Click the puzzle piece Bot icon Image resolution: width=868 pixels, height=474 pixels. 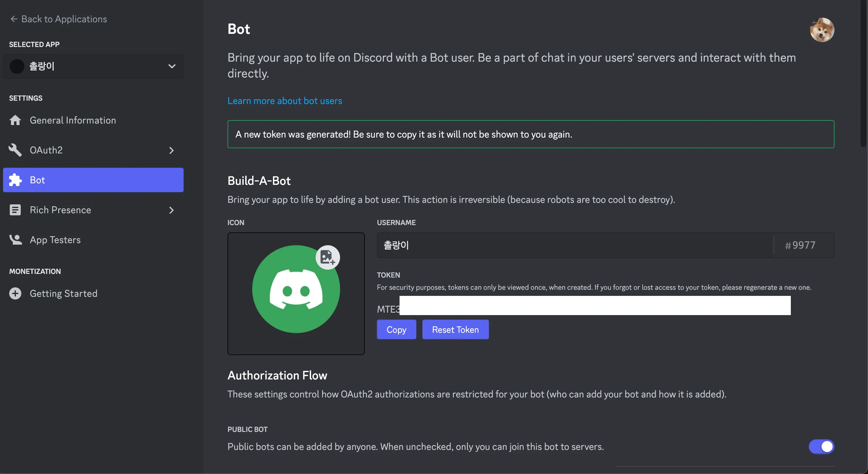coord(15,180)
